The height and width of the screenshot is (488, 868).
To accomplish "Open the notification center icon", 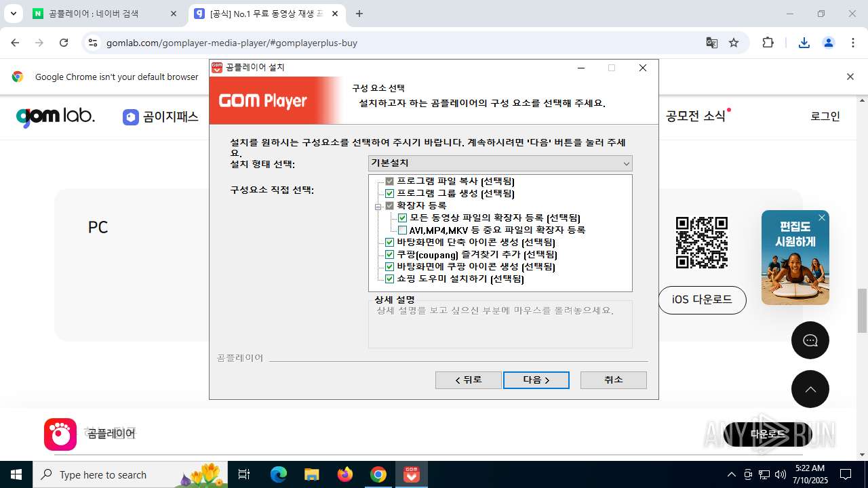I will pyautogui.click(x=846, y=474).
